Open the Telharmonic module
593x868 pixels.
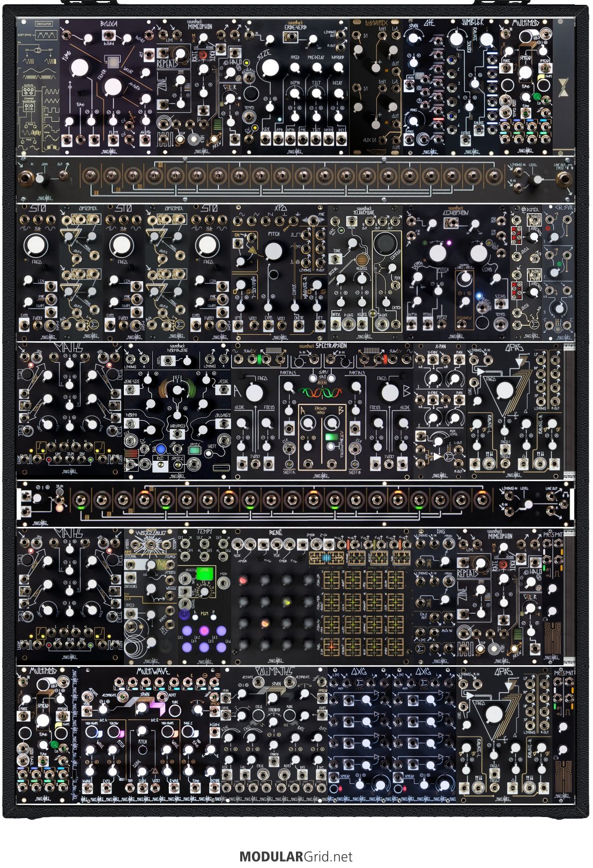(x=366, y=273)
